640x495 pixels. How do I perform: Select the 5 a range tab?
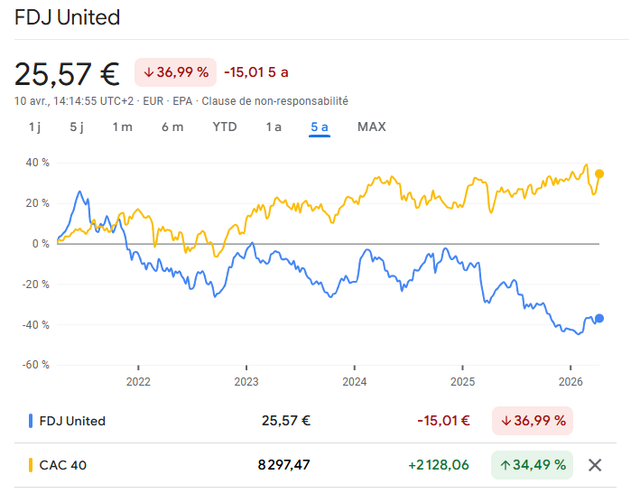coord(320,127)
